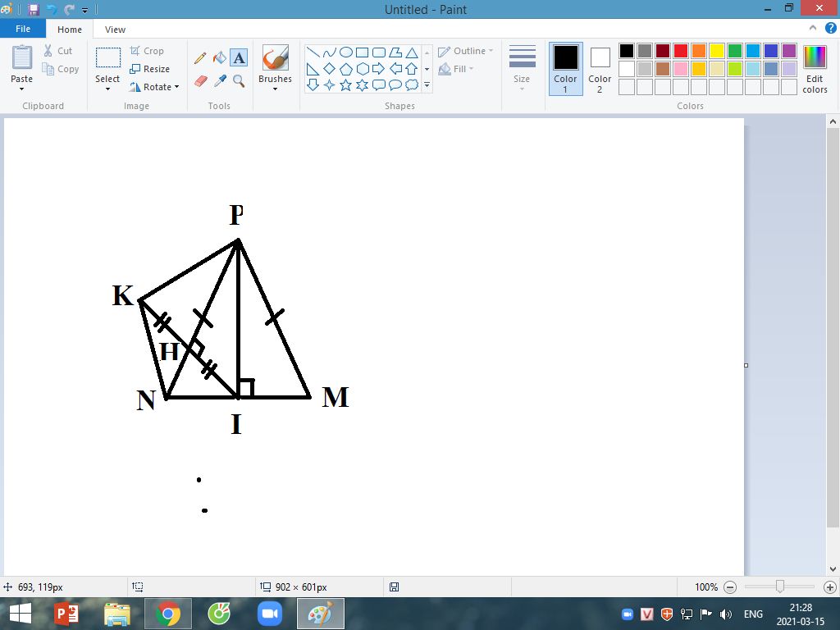
Task: Open the Size thickness dropdown
Action: coord(522,69)
